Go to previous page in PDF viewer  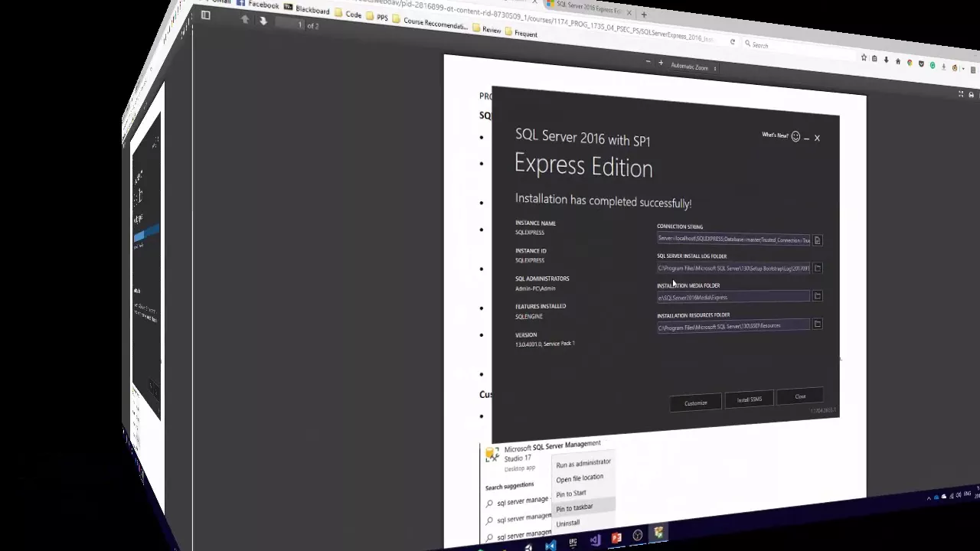click(245, 19)
